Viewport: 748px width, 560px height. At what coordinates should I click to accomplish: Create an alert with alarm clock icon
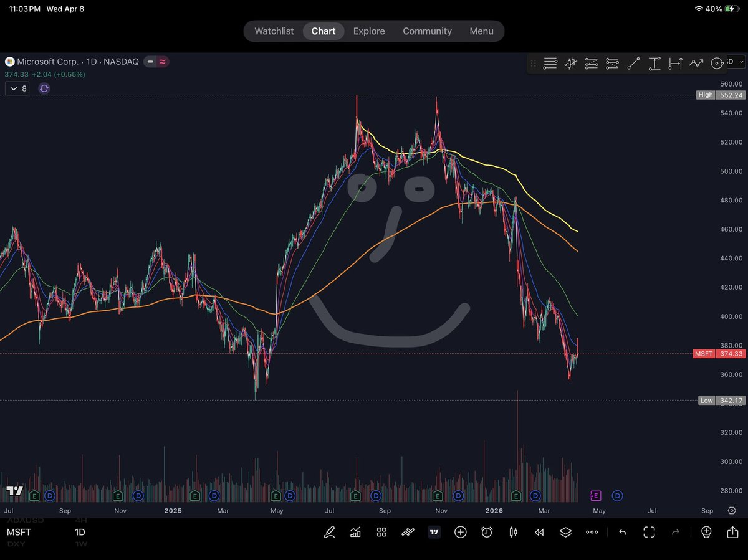pyautogui.click(x=487, y=532)
